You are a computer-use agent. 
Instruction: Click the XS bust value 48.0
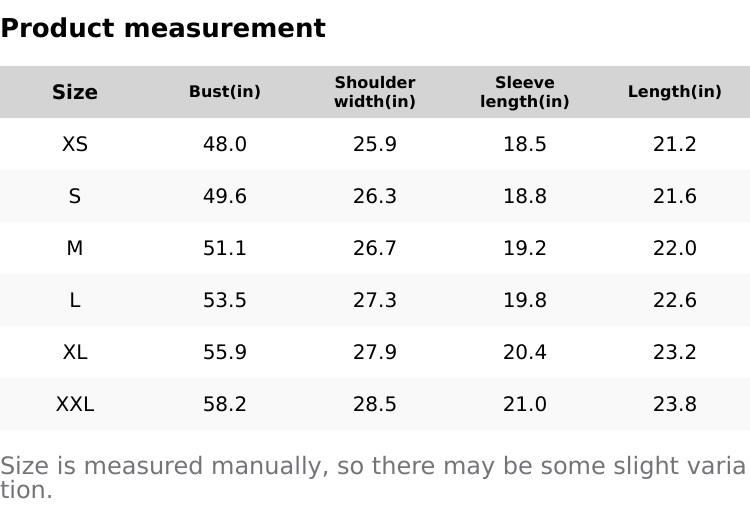(225, 144)
